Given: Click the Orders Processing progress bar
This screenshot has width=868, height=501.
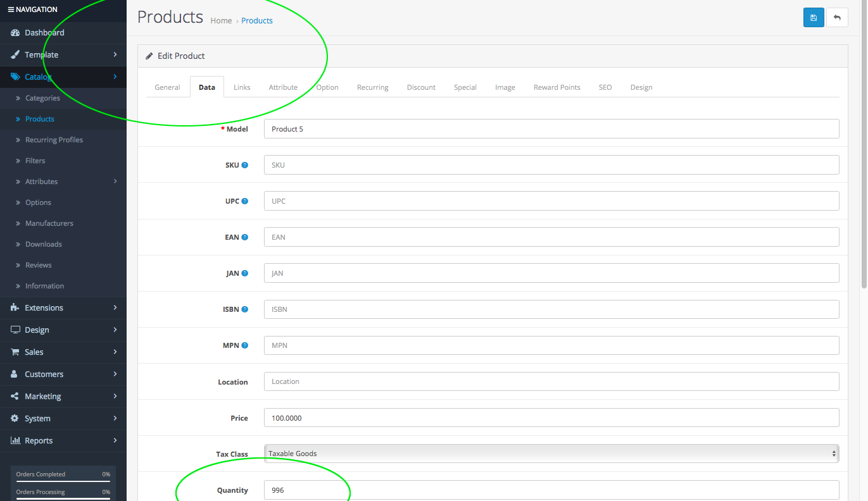Looking at the screenshot, I should coord(63,499).
